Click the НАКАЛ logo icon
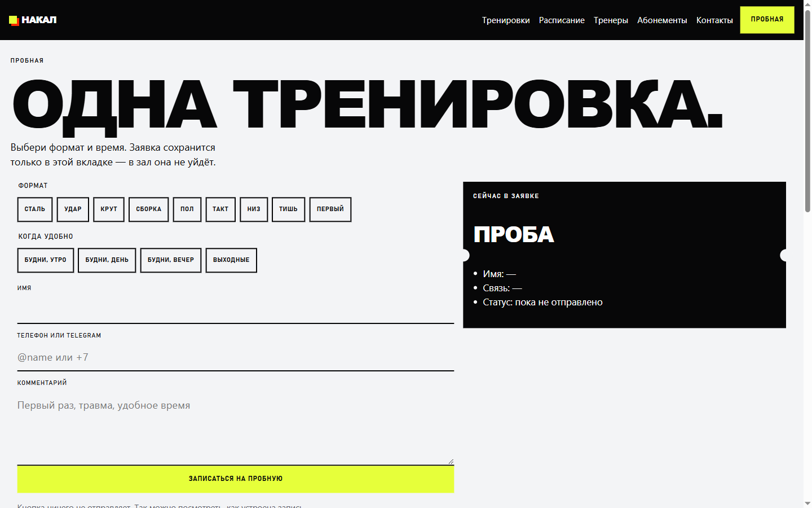The height and width of the screenshot is (508, 812). pos(14,21)
